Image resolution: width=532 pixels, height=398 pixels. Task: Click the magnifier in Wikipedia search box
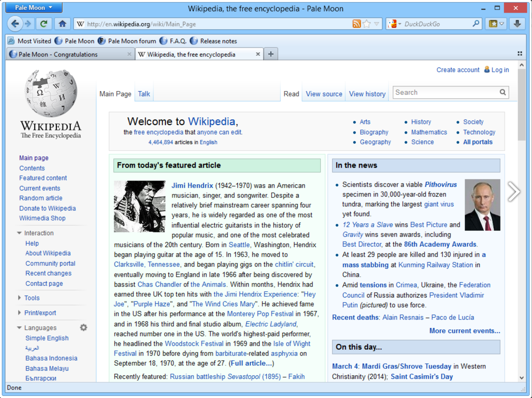click(x=503, y=92)
